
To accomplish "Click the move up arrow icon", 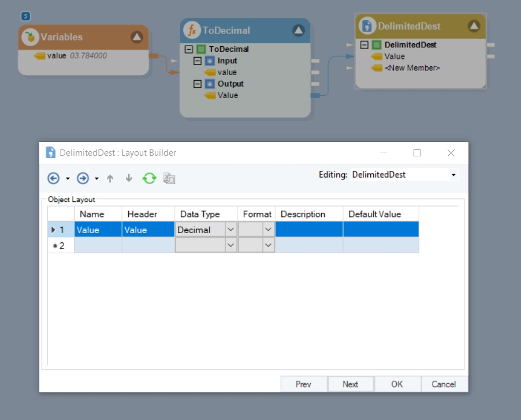I will click(110, 179).
